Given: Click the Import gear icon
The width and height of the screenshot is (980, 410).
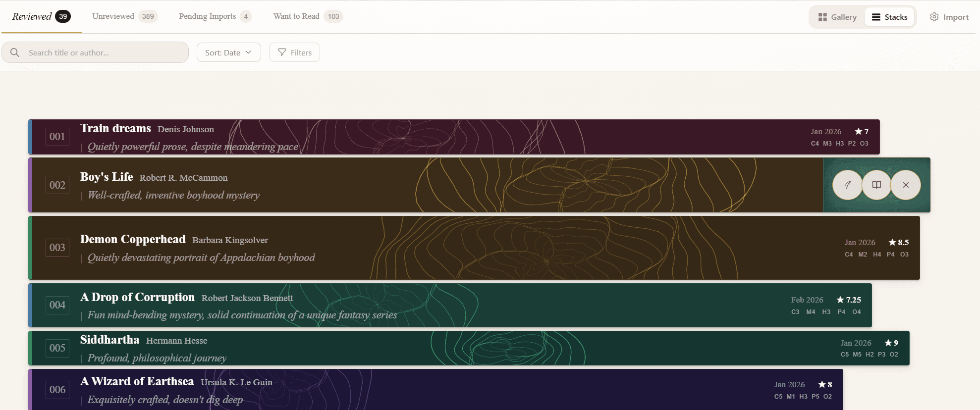Looking at the screenshot, I should (934, 17).
